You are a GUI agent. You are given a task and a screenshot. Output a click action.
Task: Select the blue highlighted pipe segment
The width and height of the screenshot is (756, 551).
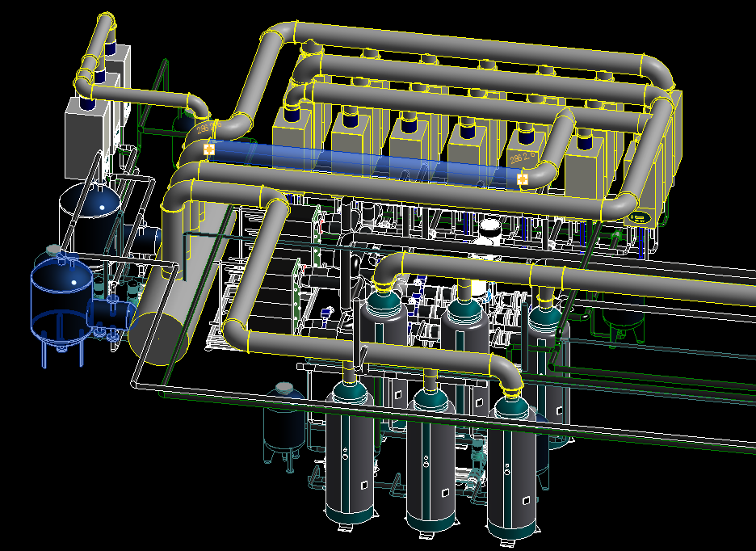pos(365,164)
